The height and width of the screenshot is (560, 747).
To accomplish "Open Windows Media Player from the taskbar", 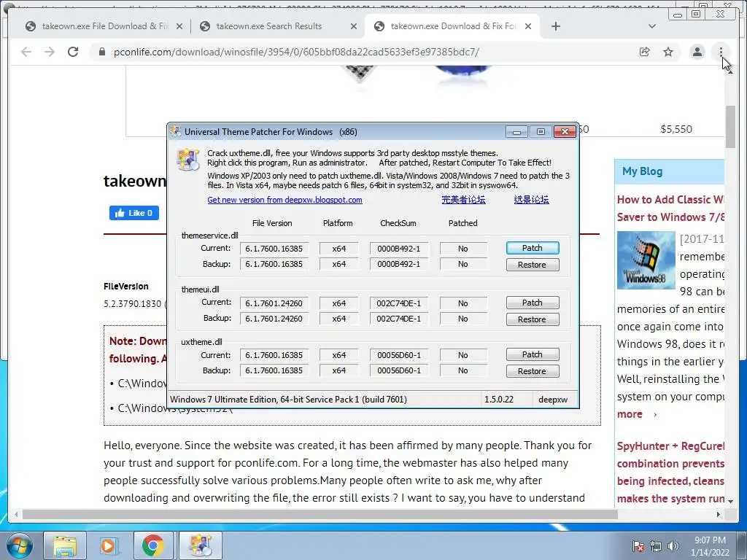I will (x=108, y=545).
